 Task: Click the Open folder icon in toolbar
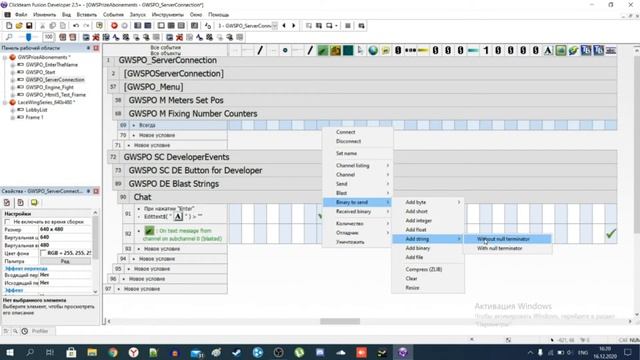coord(19,26)
